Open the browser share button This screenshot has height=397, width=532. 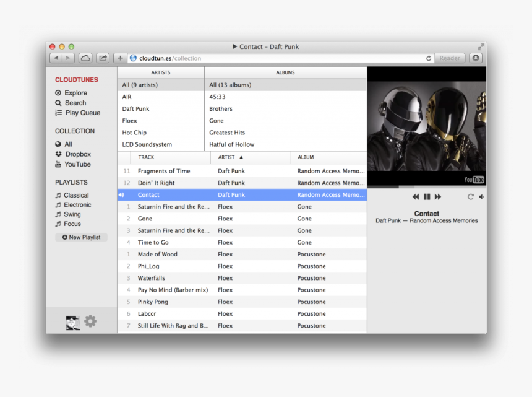(103, 58)
